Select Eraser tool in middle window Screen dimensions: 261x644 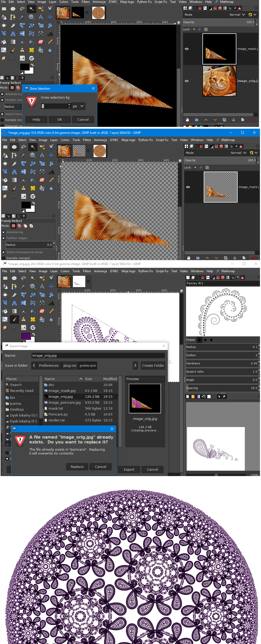point(42,180)
